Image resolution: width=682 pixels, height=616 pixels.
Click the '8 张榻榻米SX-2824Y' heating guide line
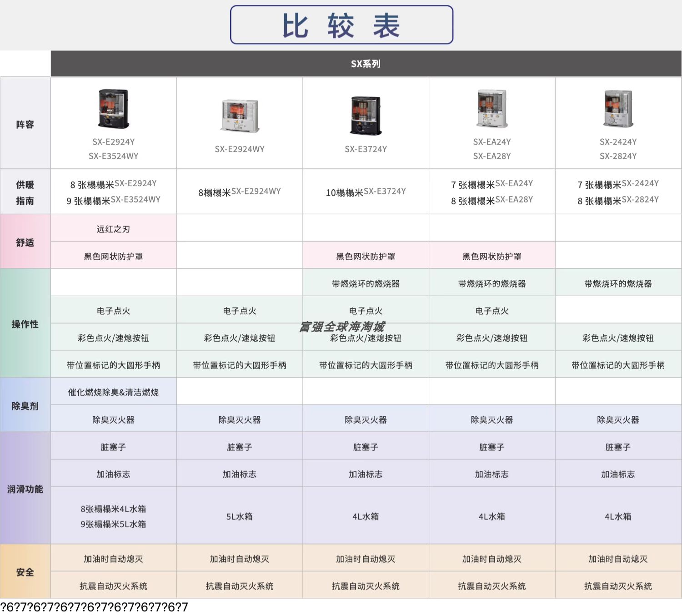618,200
